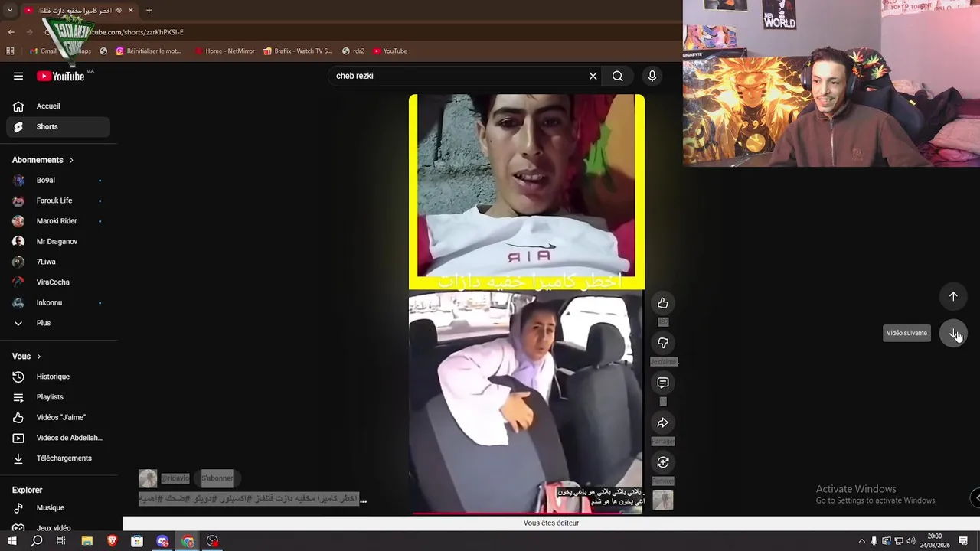Open Braflix - Watch TV bookmark

298,51
